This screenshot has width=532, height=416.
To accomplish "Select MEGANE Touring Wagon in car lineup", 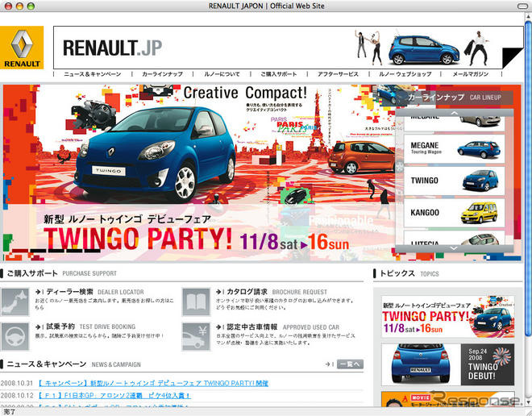I will pyautogui.click(x=455, y=148).
